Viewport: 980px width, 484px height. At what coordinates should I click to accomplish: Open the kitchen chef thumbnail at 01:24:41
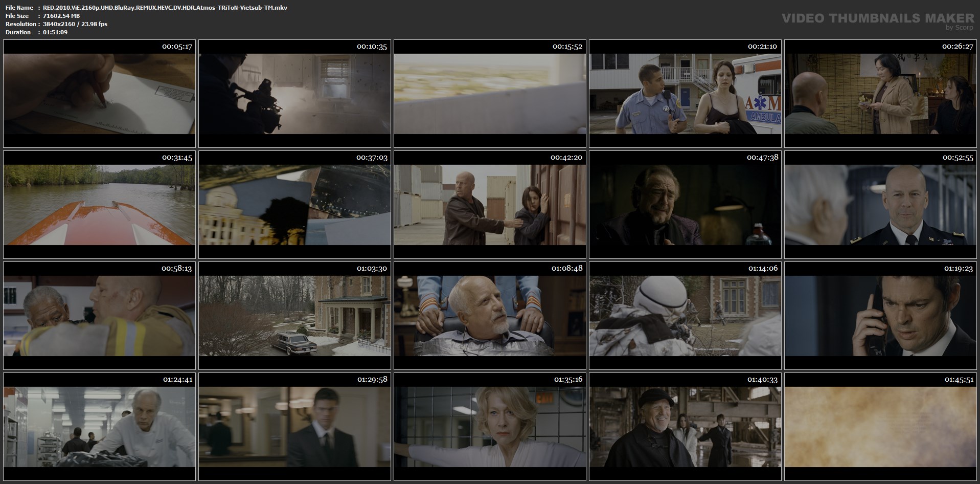point(99,427)
